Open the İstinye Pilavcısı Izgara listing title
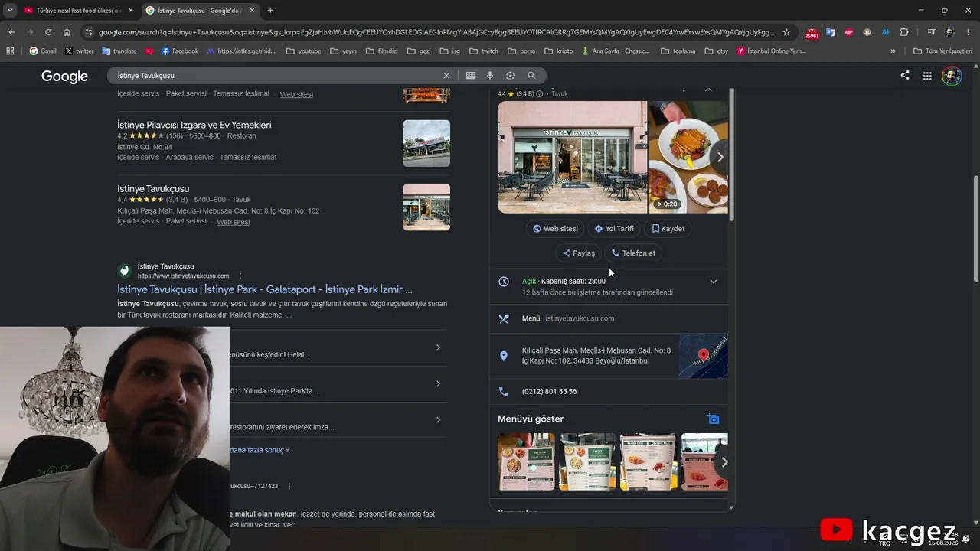The height and width of the screenshot is (551, 980). (x=194, y=125)
